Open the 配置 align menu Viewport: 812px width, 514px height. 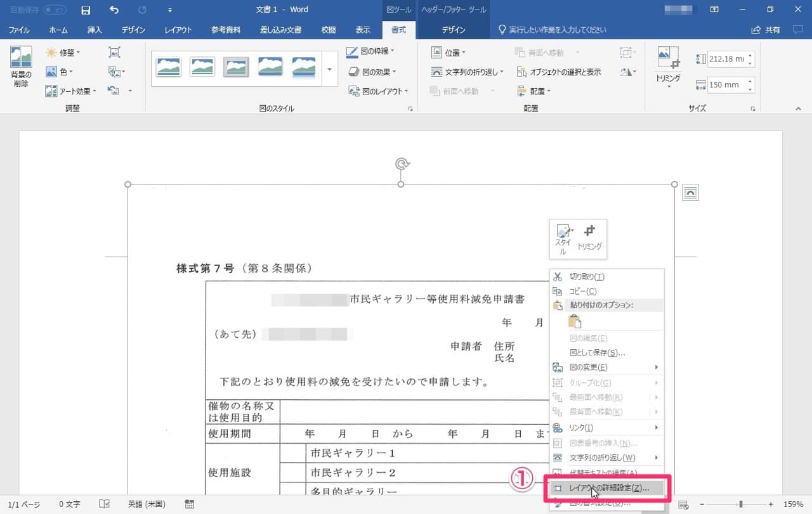tap(534, 91)
